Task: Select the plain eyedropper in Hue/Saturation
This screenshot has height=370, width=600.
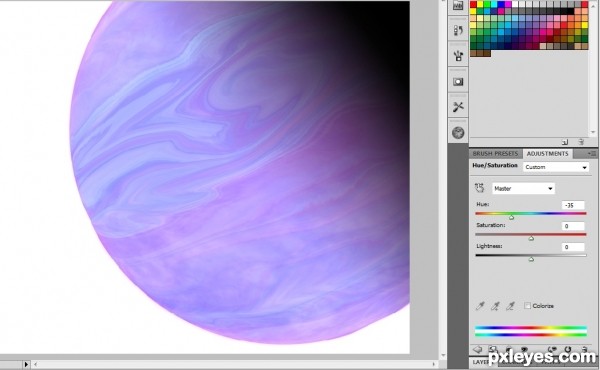Action: (480, 306)
